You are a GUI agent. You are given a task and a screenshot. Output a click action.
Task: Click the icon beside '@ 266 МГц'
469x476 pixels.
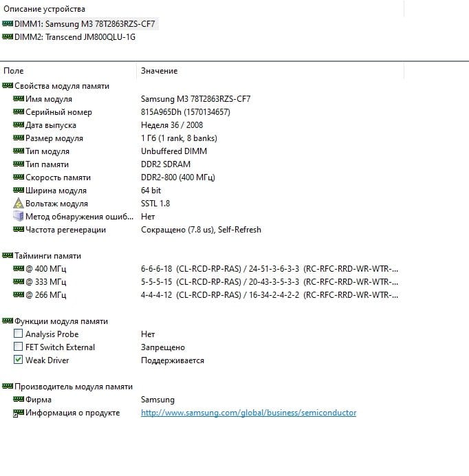[19, 294]
